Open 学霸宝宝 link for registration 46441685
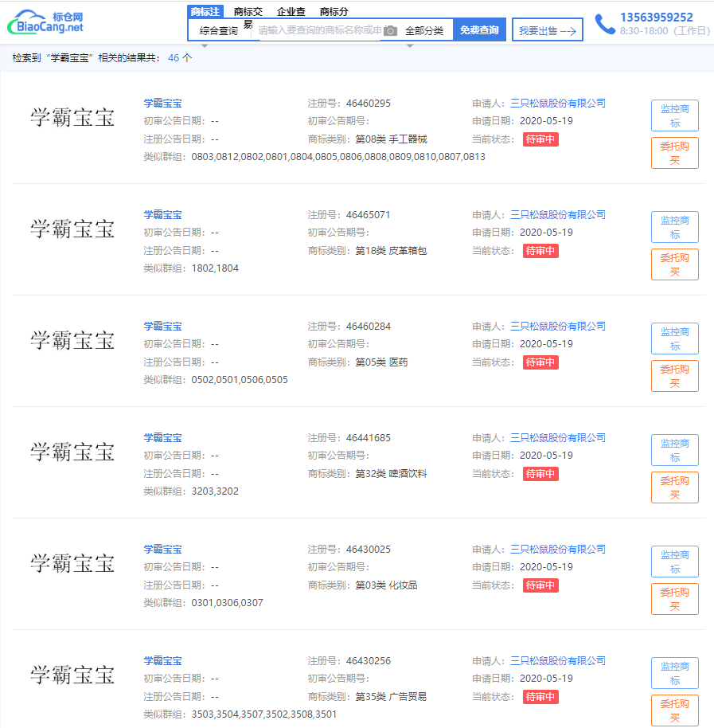The image size is (714, 728). coord(163,437)
